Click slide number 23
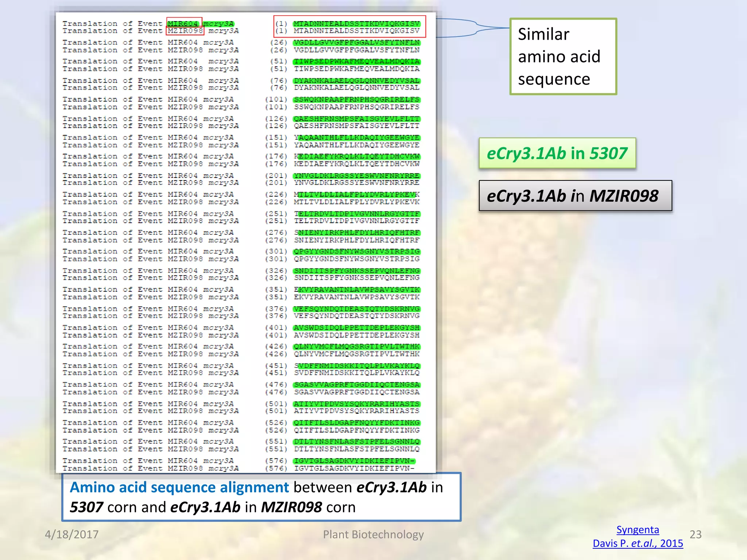 coord(696,534)
